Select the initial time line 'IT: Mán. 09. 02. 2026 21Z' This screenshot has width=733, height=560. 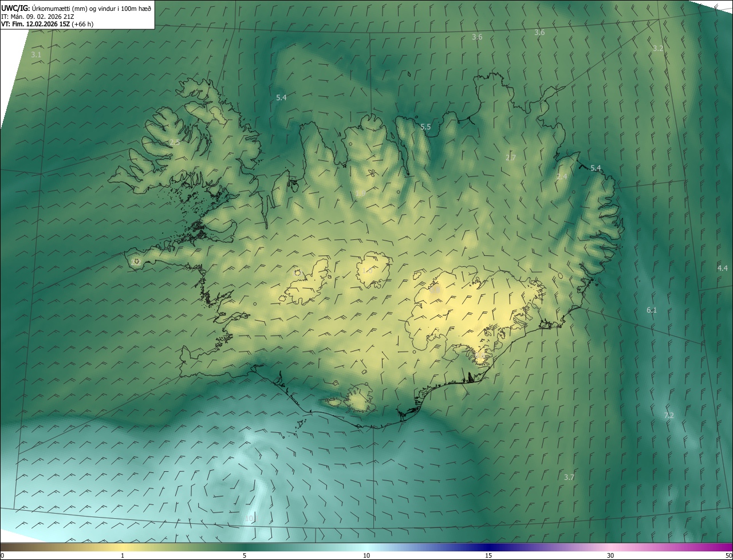pyautogui.click(x=38, y=17)
